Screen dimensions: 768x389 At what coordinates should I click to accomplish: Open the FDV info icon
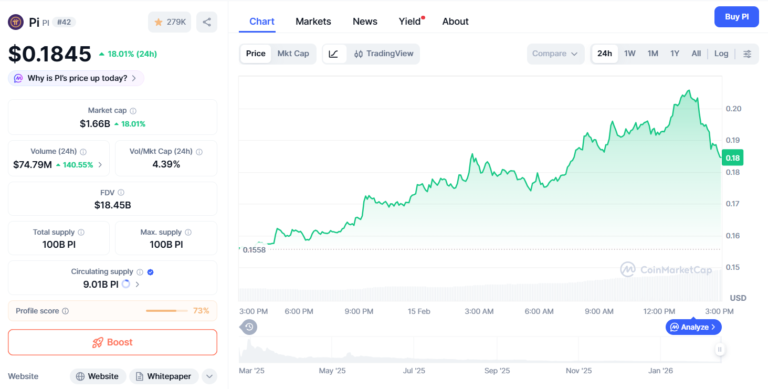(121, 193)
